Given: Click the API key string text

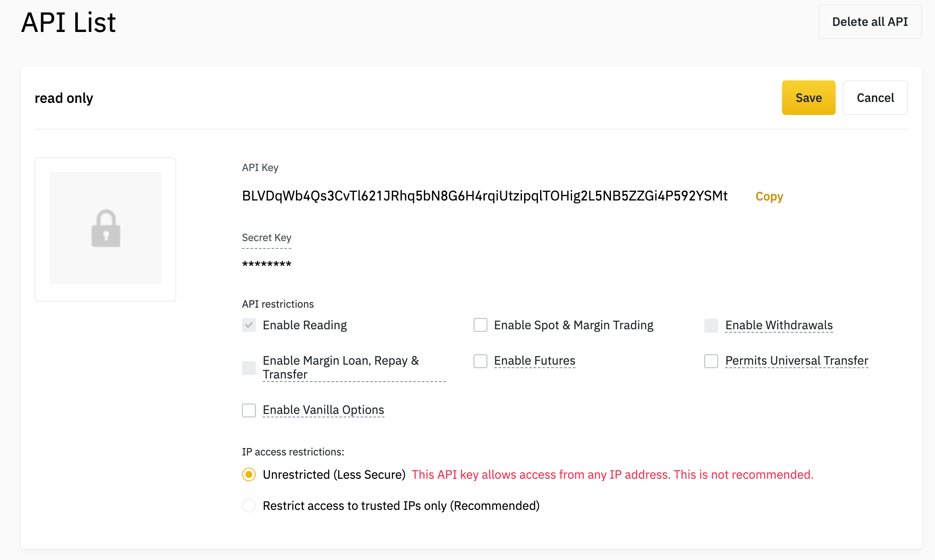Looking at the screenshot, I should click(x=484, y=196).
